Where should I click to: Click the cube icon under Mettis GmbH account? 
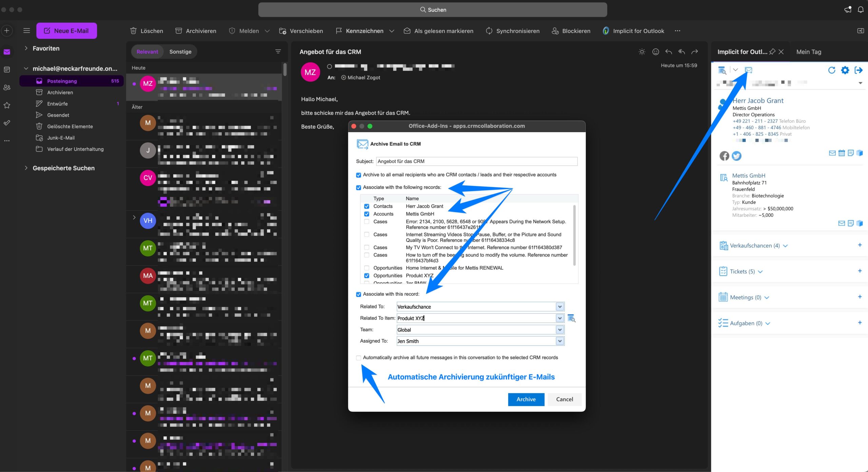click(x=860, y=223)
